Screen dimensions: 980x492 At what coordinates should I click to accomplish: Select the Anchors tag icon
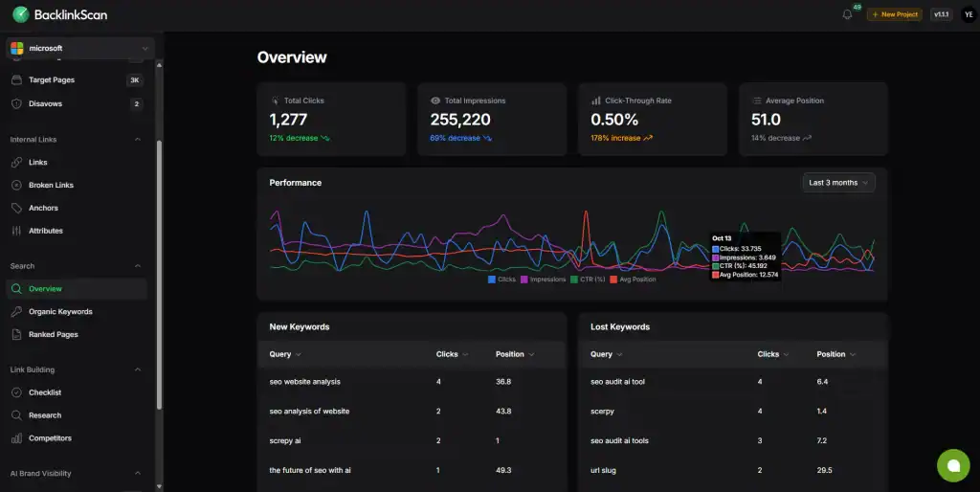pos(17,208)
